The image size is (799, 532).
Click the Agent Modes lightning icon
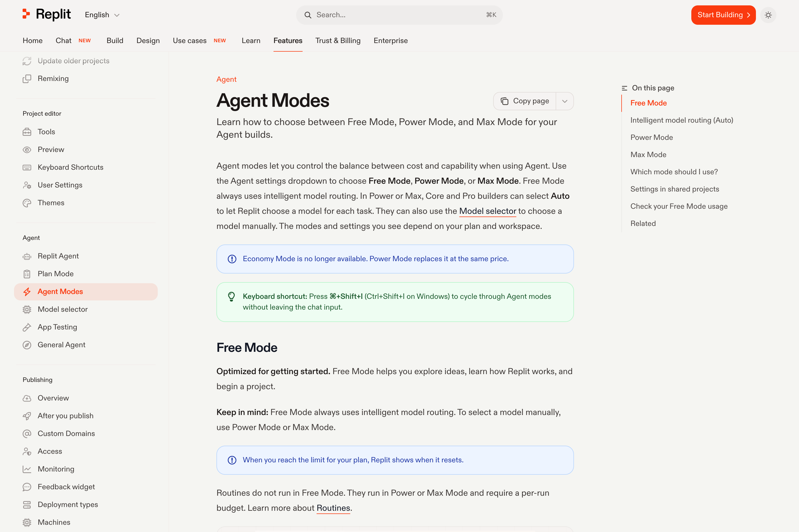pyautogui.click(x=27, y=292)
